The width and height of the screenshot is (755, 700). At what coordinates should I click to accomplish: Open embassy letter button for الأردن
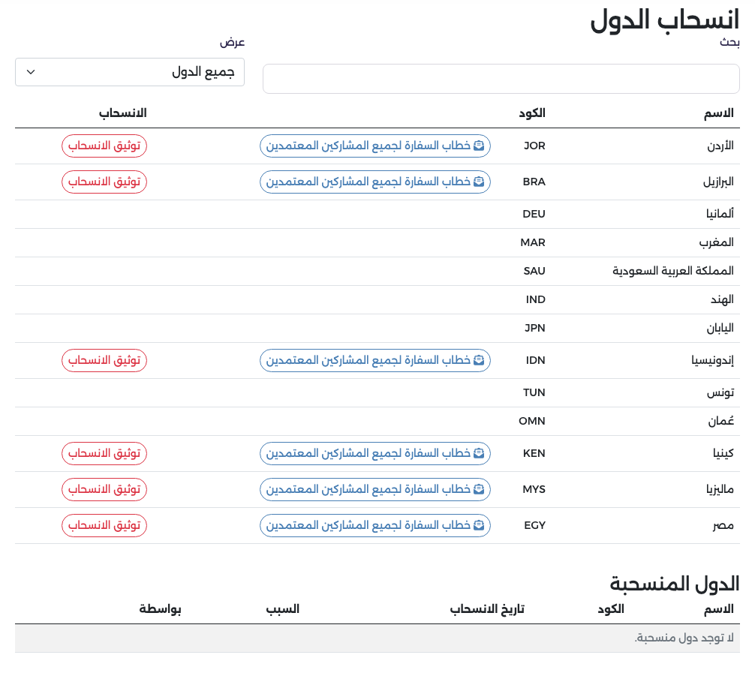click(375, 146)
